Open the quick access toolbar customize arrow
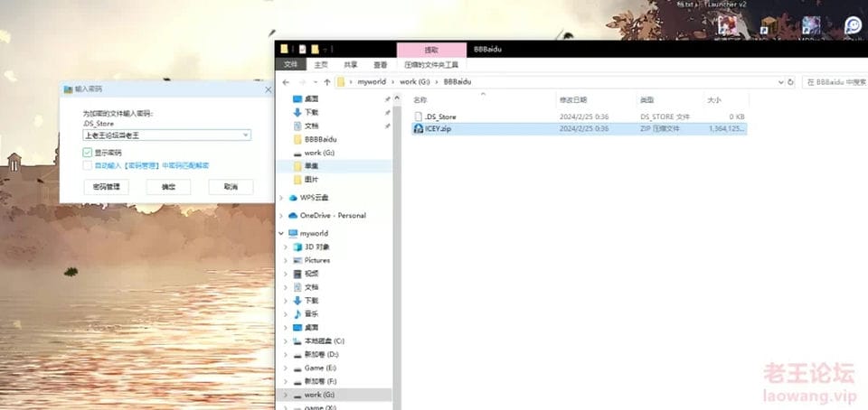 point(326,49)
